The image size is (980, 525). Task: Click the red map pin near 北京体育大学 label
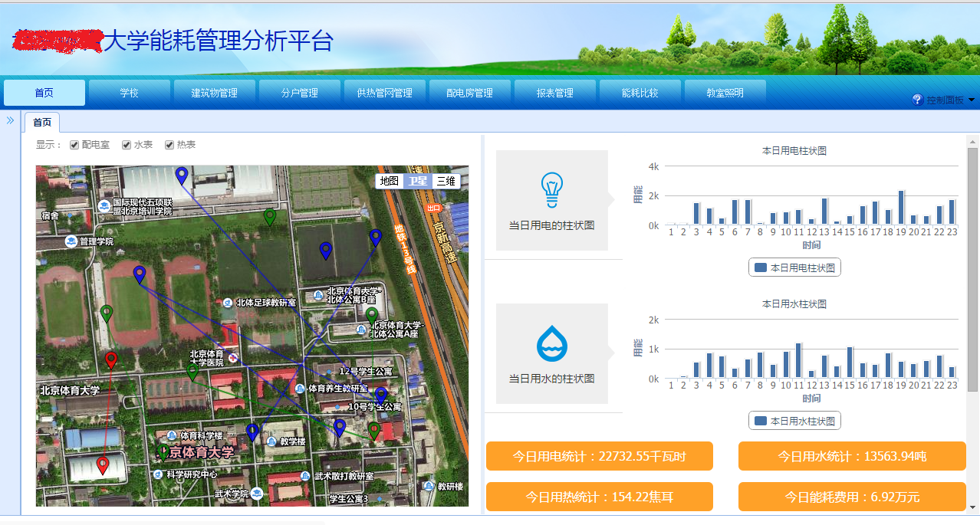111,359
